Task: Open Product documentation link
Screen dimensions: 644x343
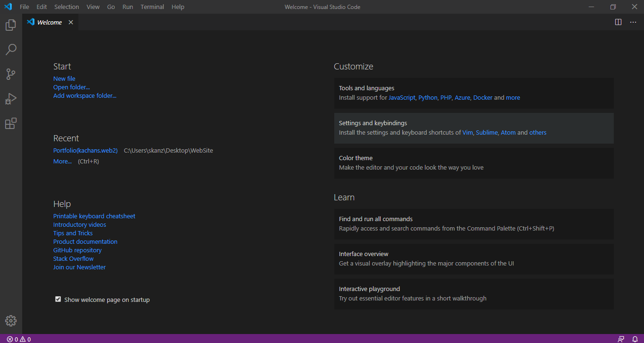Action: pyautogui.click(x=85, y=241)
